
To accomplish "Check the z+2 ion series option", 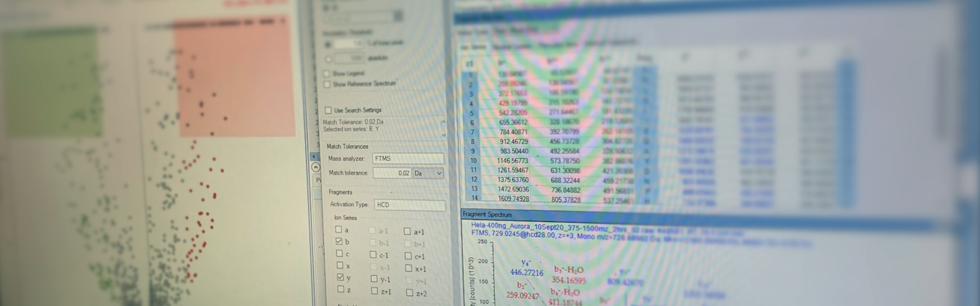I will pos(409,293).
